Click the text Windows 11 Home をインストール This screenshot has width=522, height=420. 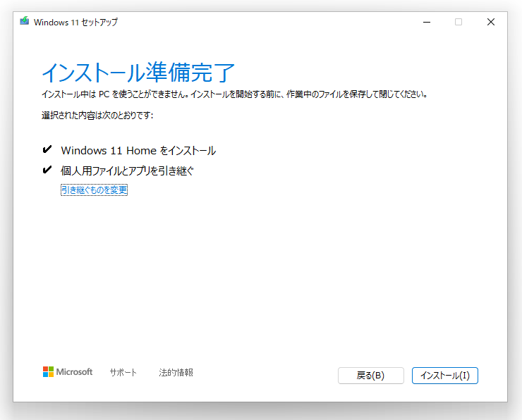click(138, 151)
